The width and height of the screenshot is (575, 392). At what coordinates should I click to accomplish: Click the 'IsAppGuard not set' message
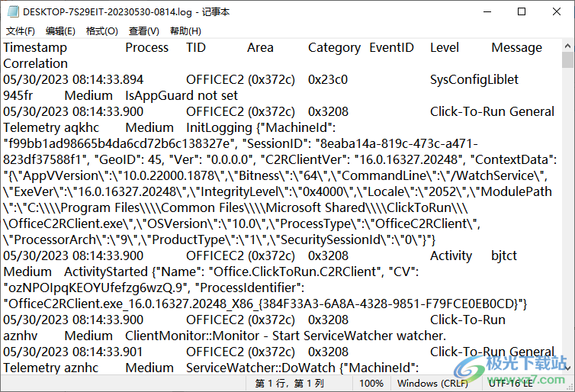[x=181, y=95]
